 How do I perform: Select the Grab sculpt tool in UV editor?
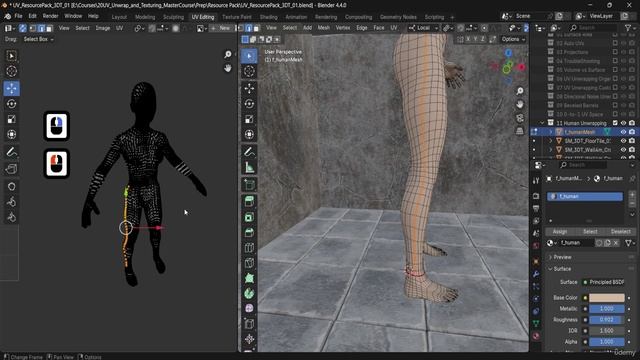pyautogui.click(x=11, y=187)
